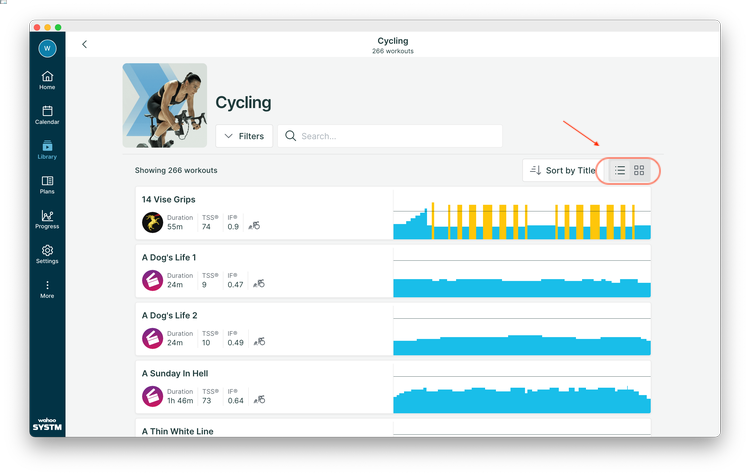Click the Cycling category thumbnail image
The width and height of the screenshot is (750, 476).
pyautogui.click(x=165, y=105)
